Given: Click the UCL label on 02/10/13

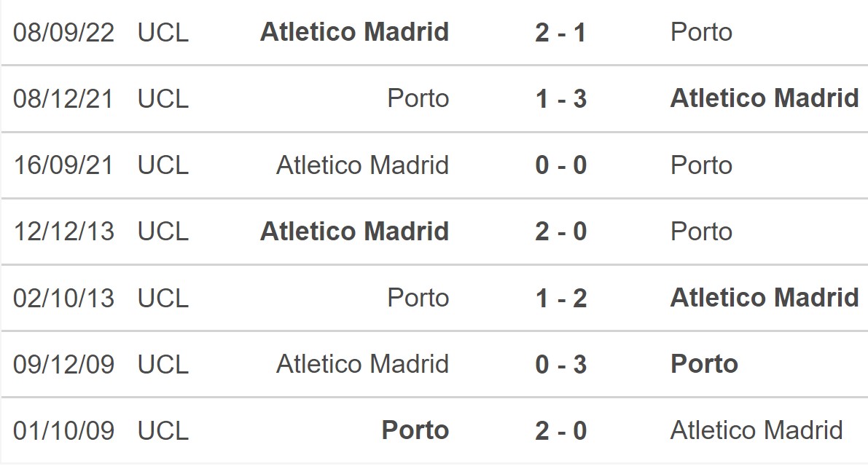Looking at the screenshot, I should tap(163, 299).
